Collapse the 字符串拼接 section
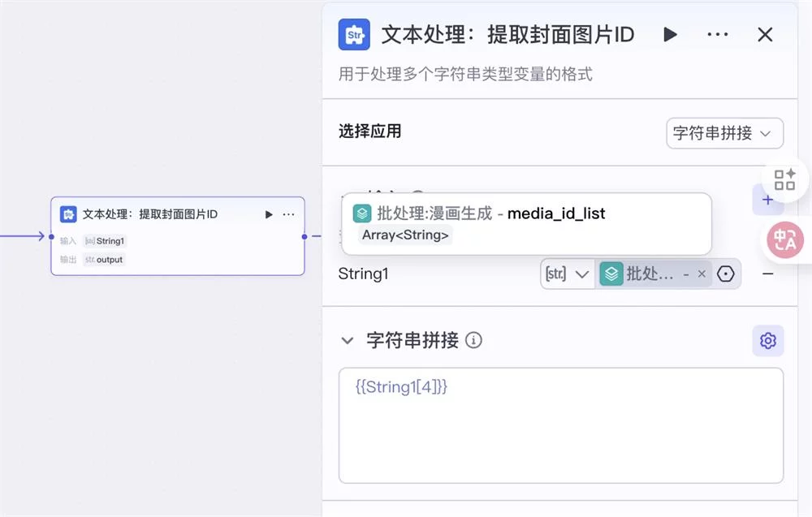 [348, 341]
